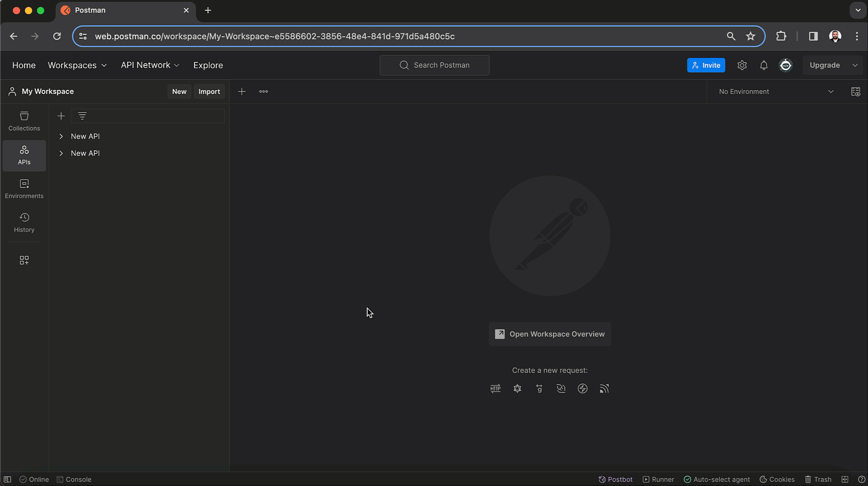This screenshot has width=868, height=486.
Task: Expand the first New API entry
Action: pyautogui.click(x=61, y=136)
